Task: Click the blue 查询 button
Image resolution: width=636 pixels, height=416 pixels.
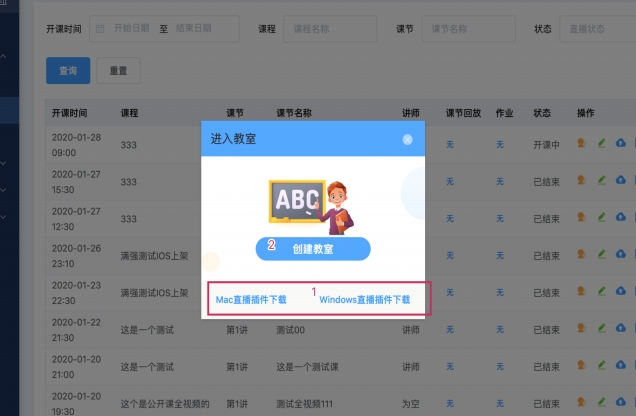Action: pyautogui.click(x=67, y=70)
